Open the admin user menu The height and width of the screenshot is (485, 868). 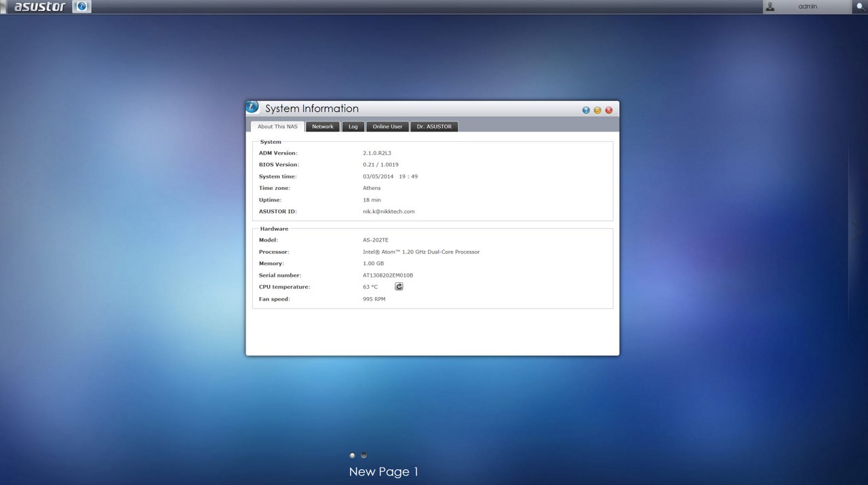[x=807, y=7]
